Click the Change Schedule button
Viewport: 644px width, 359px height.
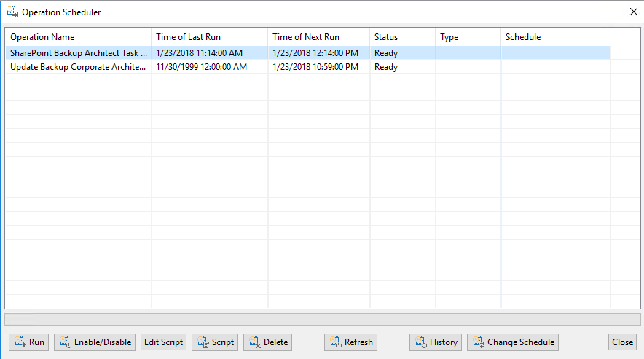[513, 342]
